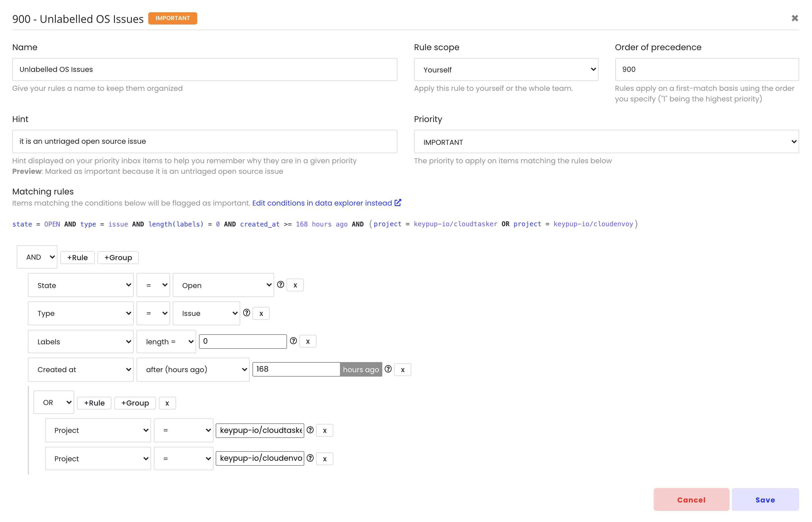The width and height of the screenshot is (812, 522).
Task: Open the Project field selector for cloudtasker
Action: pyautogui.click(x=98, y=430)
